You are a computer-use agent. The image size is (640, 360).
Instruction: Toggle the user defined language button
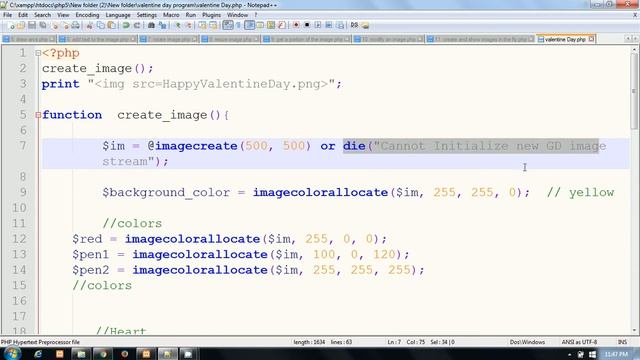tap(260, 25)
